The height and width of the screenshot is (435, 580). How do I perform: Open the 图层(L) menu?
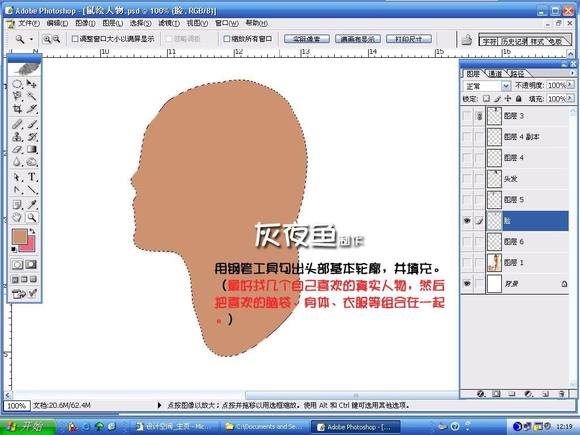tap(113, 23)
